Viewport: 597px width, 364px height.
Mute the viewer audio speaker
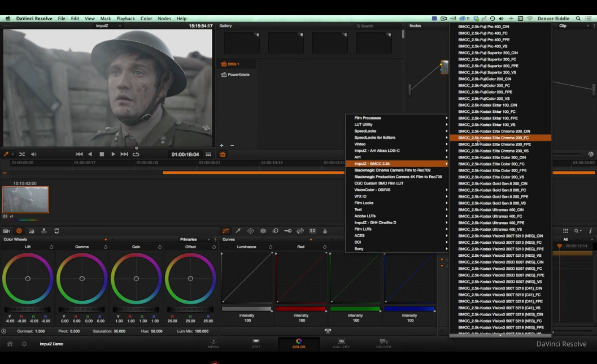tap(33, 154)
